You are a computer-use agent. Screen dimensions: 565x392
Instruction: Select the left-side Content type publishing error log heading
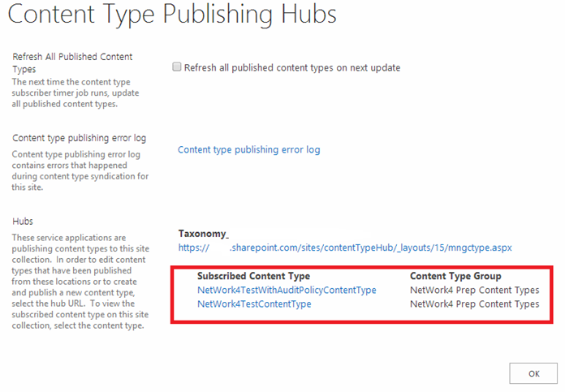tap(79, 138)
